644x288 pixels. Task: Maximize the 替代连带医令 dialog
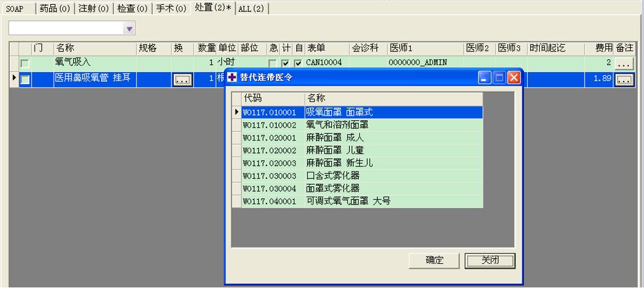coord(499,77)
